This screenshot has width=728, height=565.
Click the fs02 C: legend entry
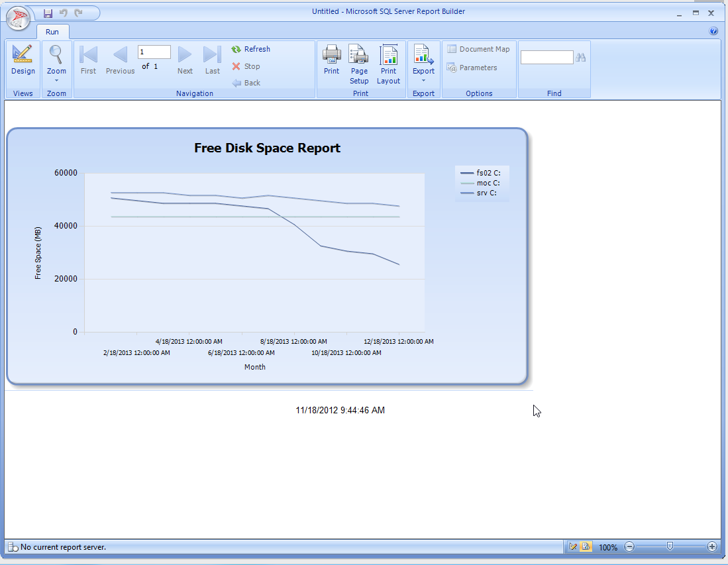[x=481, y=174]
